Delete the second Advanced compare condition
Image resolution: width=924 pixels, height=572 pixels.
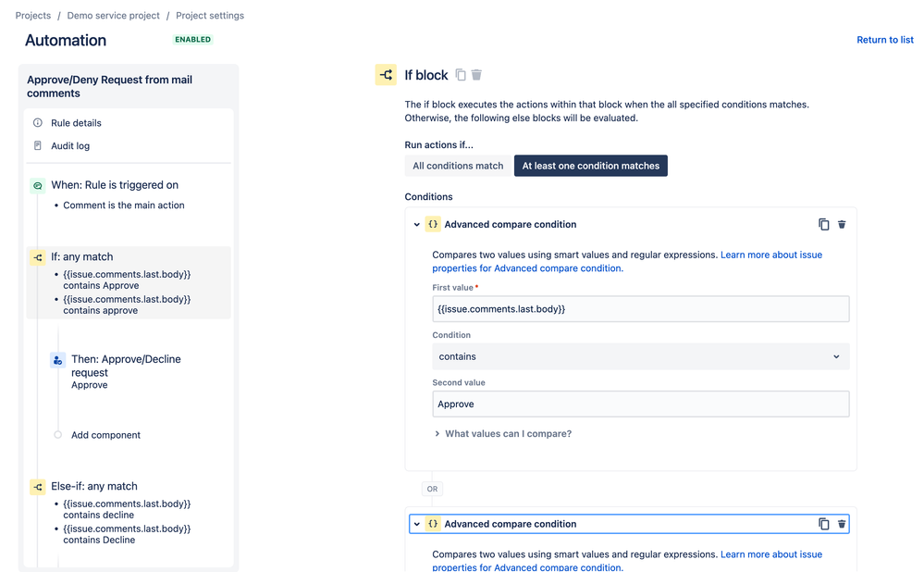click(842, 524)
